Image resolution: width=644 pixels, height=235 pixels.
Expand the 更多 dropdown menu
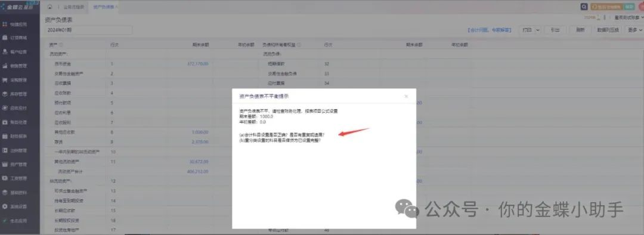pyautogui.click(x=634, y=30)
